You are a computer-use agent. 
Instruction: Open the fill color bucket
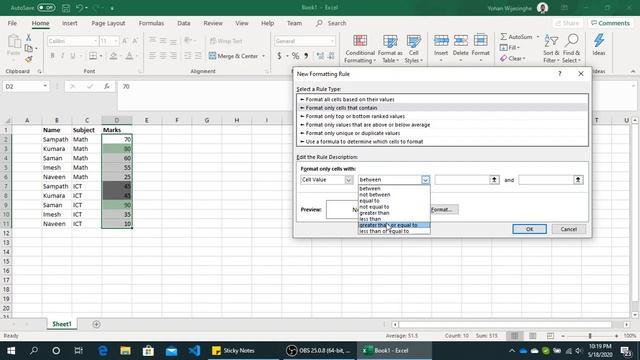[113, 56]
